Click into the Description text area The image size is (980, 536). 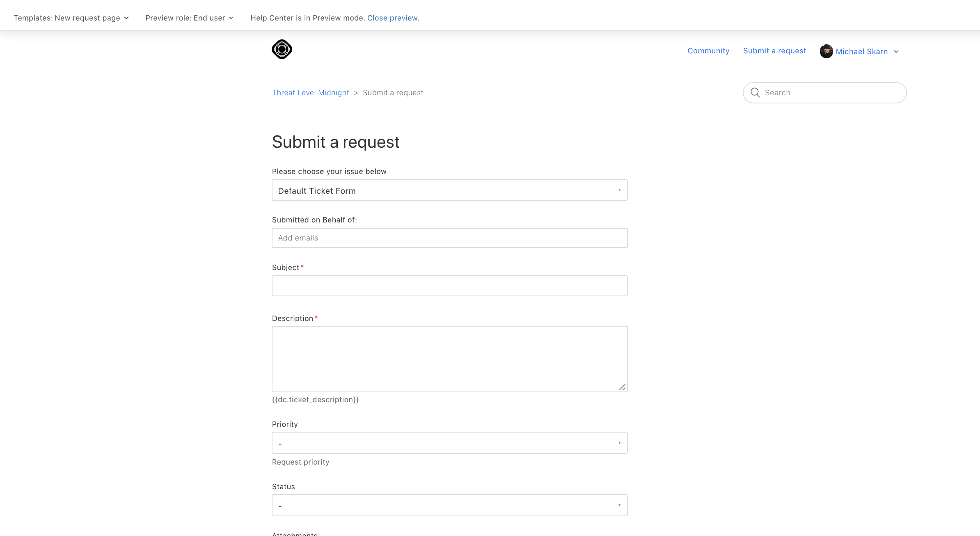tap(449, 358)
